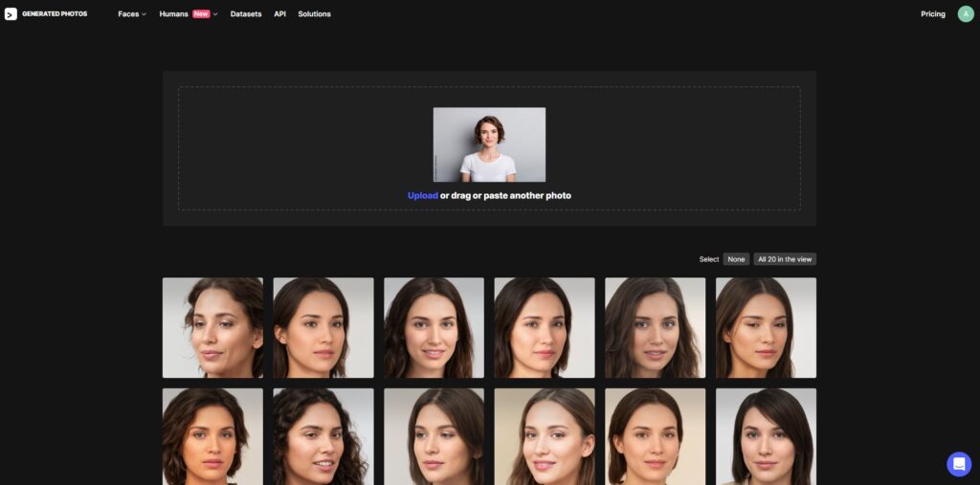Select the fourth face in the second row
Viewport: 980px width, 485px height.
point(545,436)
